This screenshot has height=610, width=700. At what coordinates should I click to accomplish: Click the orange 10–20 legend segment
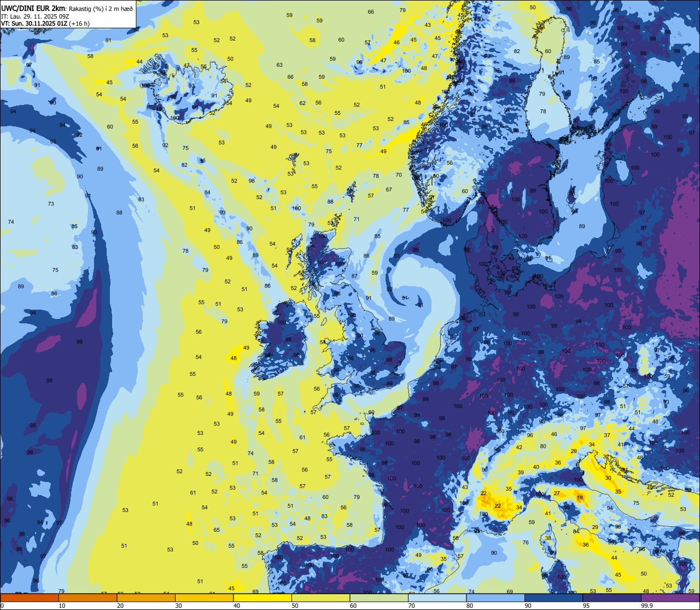coord(87,597)
